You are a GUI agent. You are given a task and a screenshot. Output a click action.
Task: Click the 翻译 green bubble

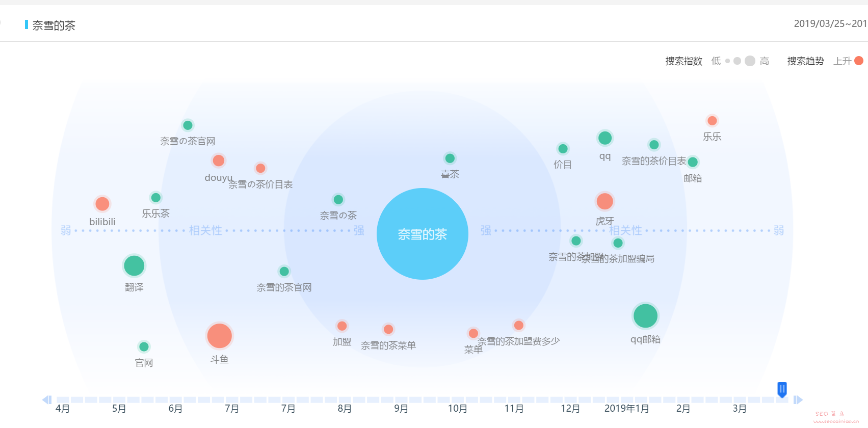(134, 265)
